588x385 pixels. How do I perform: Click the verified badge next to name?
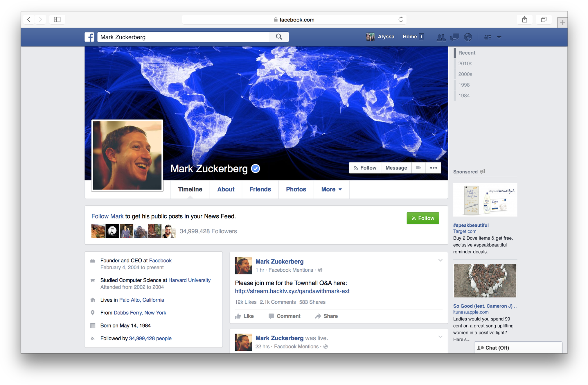256,169
